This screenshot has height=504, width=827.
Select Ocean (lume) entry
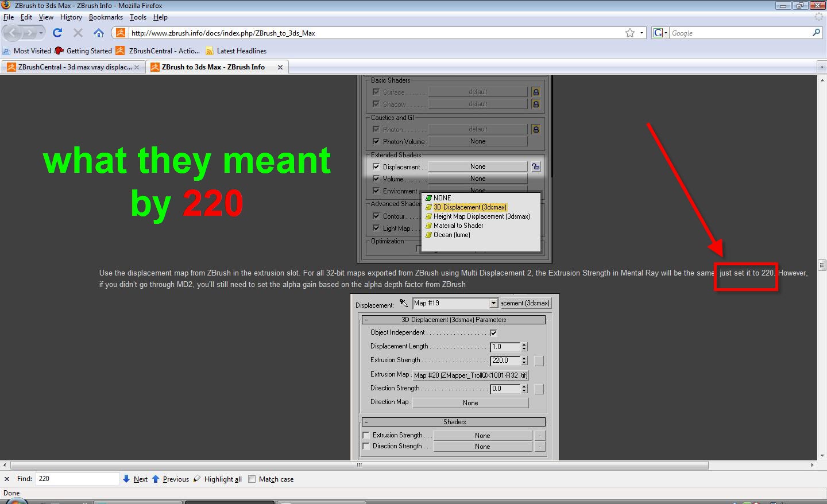point(448,235)
